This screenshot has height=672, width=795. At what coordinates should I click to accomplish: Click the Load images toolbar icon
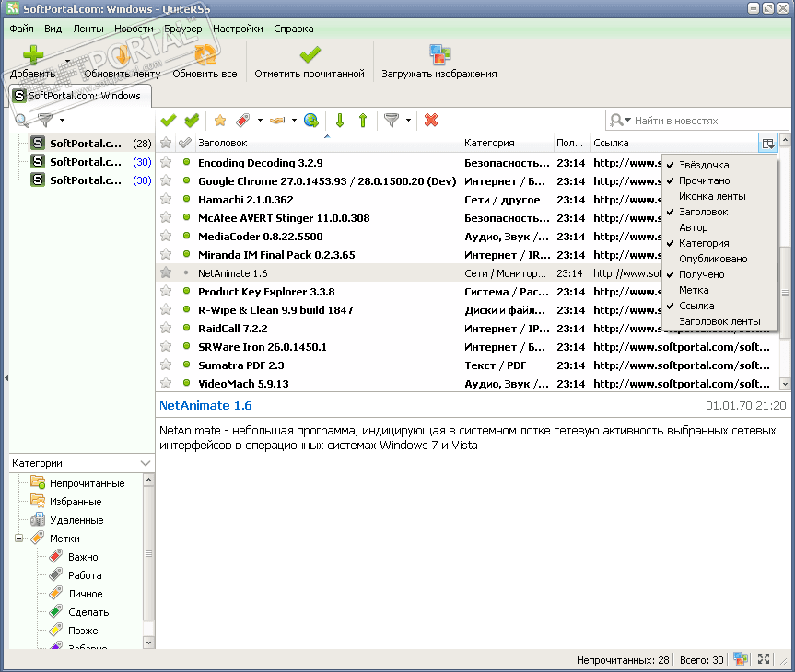coord(439,54)
